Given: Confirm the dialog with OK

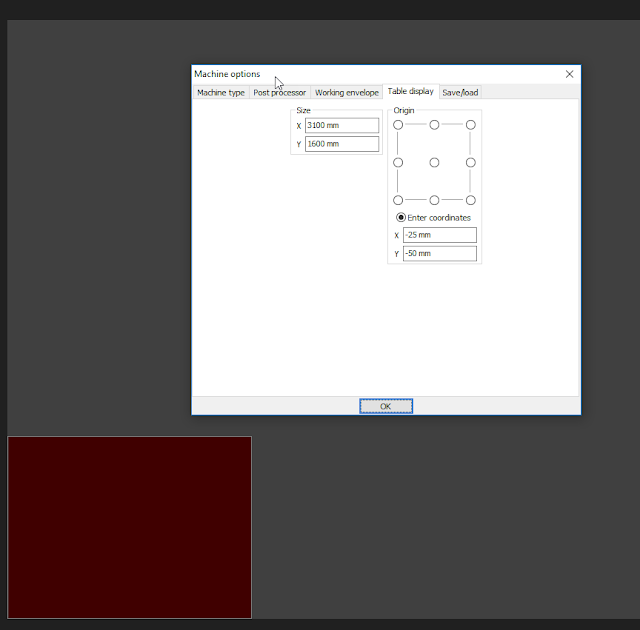Looking at the screenshot, I should pos(386,406).
